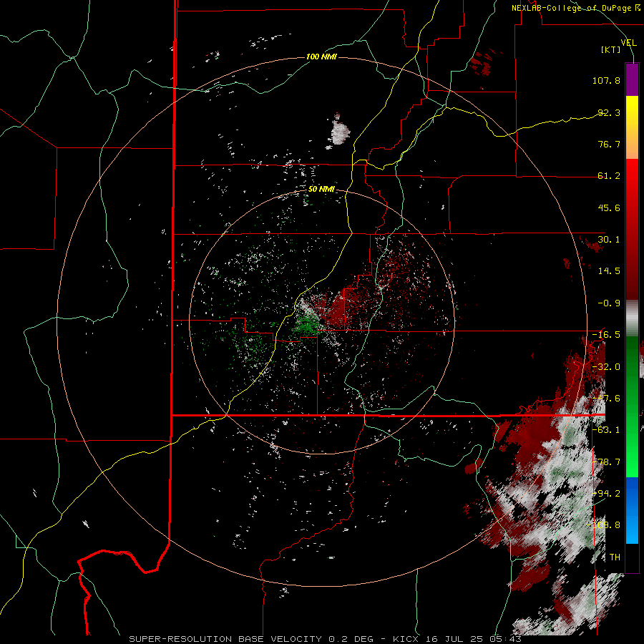Click the 45.6 scale value
The width and height of the screenshot is (644, 644).
point(609,208)
